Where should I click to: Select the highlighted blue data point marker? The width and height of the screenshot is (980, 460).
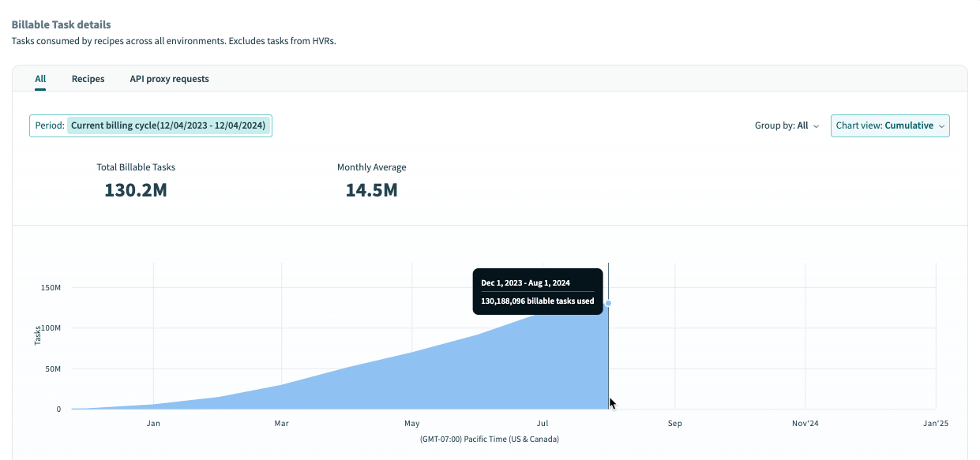(609, 304)
